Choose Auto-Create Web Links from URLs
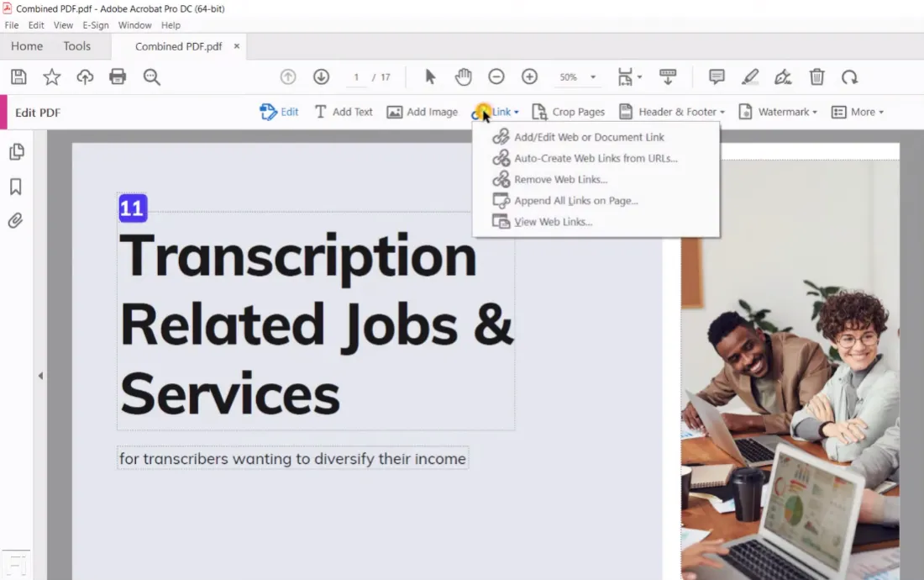 596,159
